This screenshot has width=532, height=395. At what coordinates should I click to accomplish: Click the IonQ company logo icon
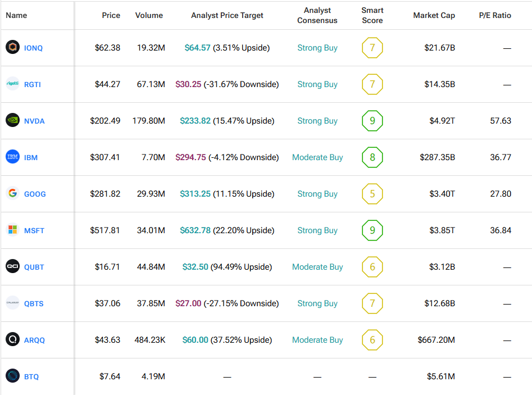pos(12,48)
